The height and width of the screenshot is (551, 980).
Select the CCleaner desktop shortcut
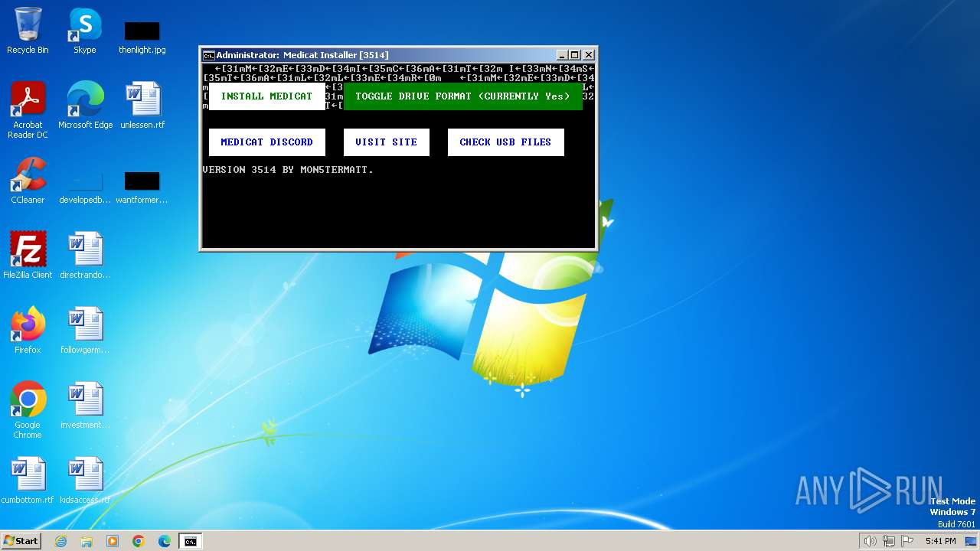click(28, 181)
